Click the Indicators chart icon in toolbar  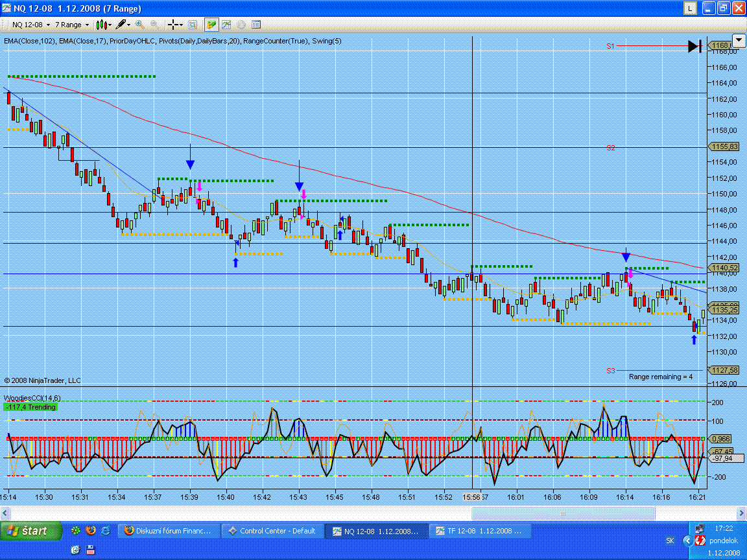226,25
